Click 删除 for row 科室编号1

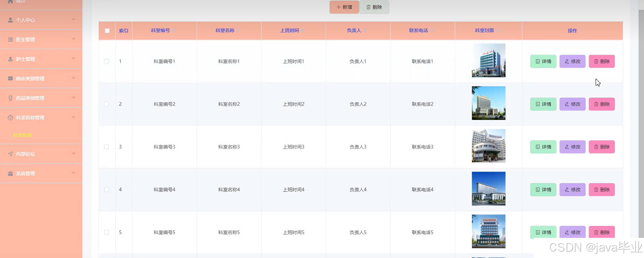602,61
